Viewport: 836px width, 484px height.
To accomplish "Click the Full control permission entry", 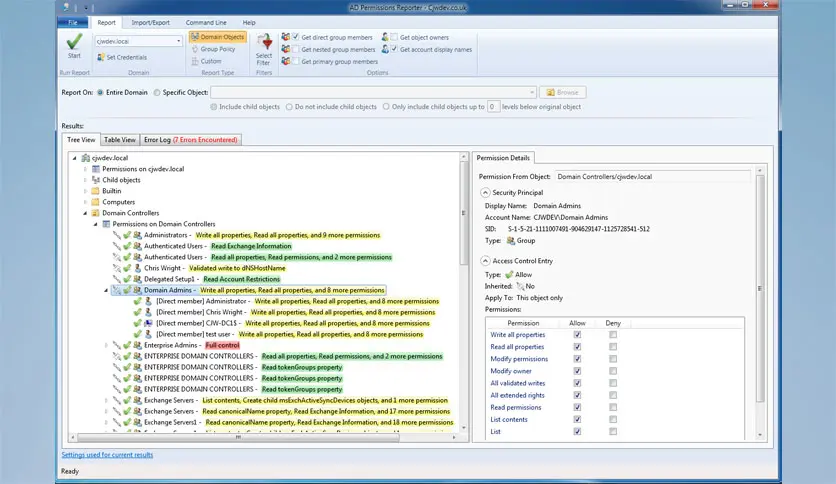I will click(x=222, y=345).
